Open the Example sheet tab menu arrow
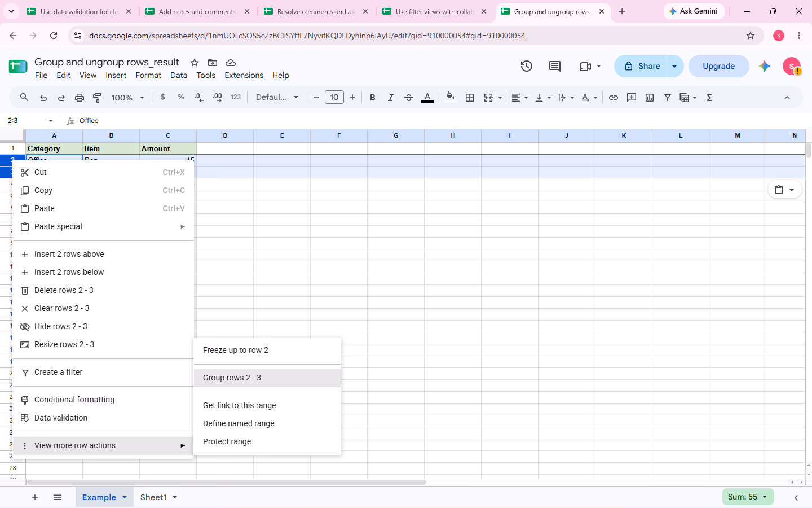 tap(125, 497)
